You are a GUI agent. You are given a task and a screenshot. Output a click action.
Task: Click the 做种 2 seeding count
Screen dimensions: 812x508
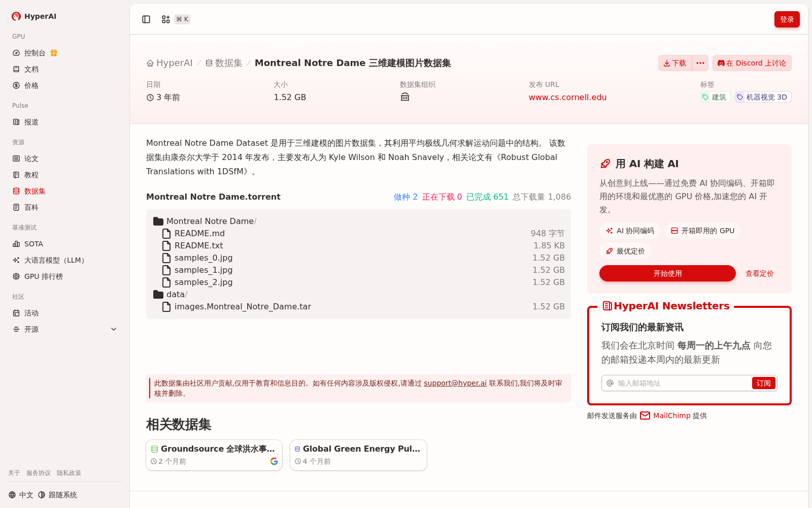click(405, 197)
